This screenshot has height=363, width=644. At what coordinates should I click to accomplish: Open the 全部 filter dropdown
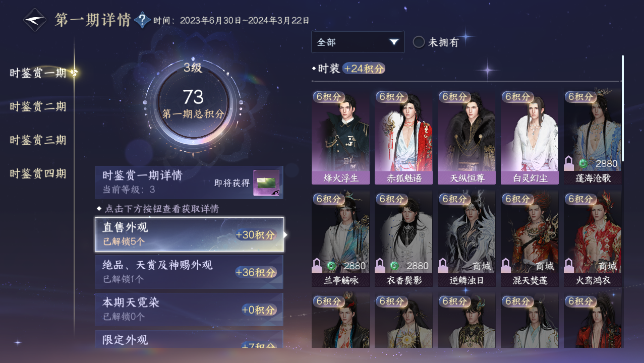(x=358, y=42)
